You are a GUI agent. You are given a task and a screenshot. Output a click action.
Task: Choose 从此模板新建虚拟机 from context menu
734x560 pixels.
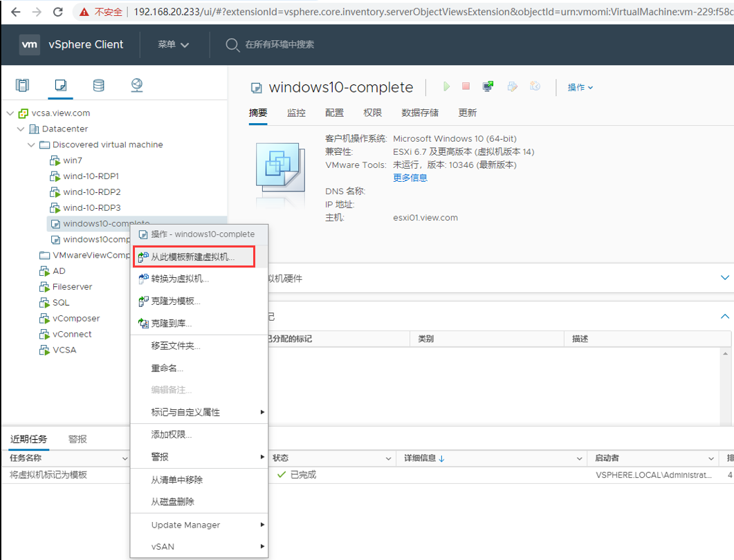(199, 257)
